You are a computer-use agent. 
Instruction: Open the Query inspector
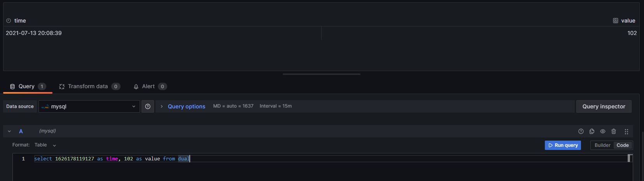click(x=604, y=106)
